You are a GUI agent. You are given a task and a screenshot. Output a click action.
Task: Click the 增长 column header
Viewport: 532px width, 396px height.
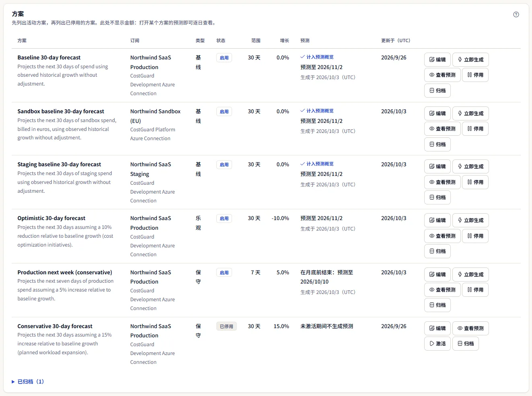point(284,41)
